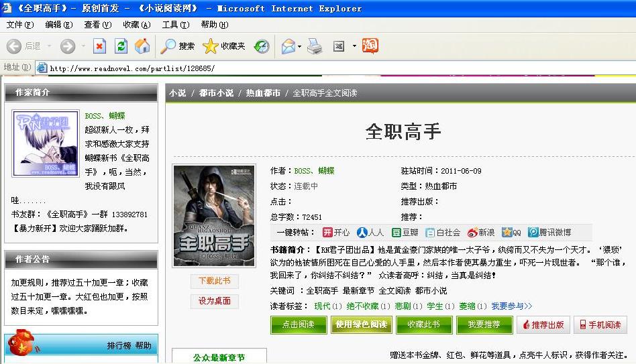
Task: Print page using printer icon
Action: point(315,46)
